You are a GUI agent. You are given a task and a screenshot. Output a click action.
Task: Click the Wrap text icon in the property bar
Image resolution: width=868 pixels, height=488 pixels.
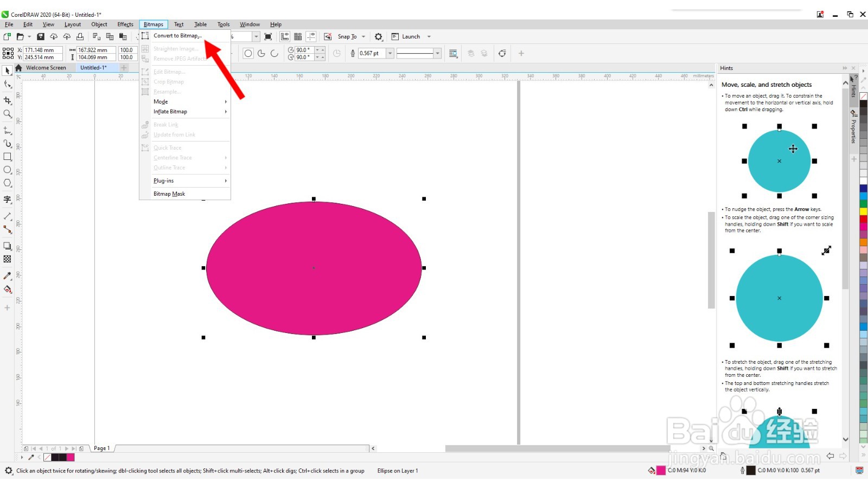coord(454,53)
